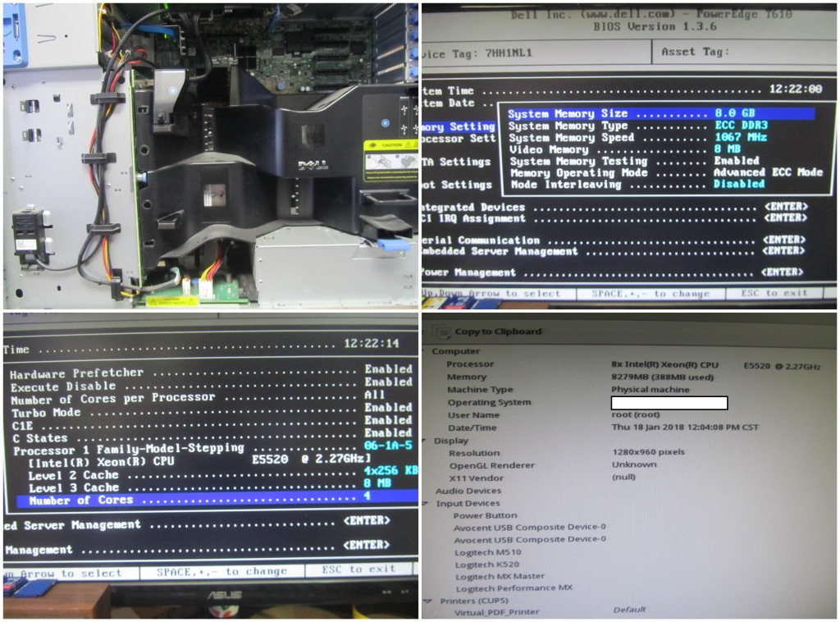Toggle the Execute Disable setting
Image resolution: width=840 pixels, height=622 pixels.
tap(211, 384)
